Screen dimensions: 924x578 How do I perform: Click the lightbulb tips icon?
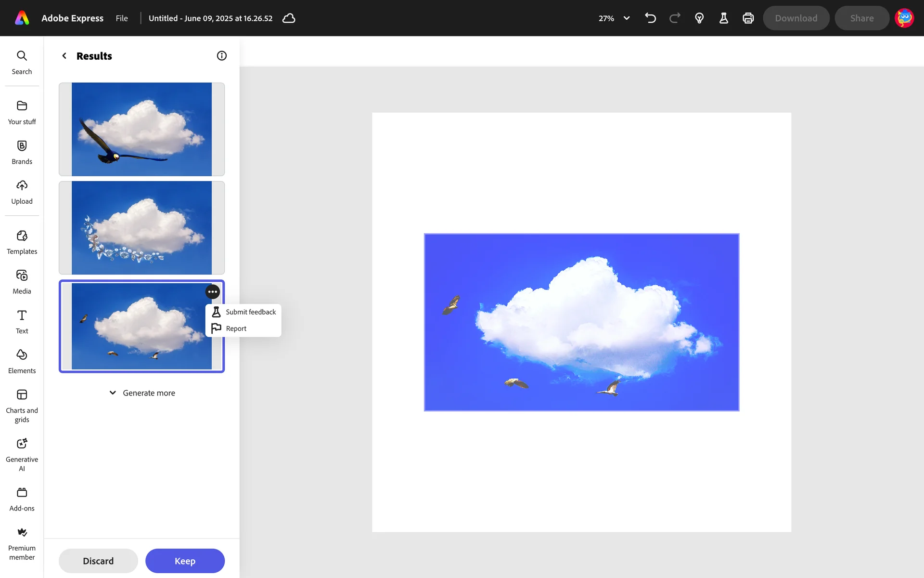699,18
